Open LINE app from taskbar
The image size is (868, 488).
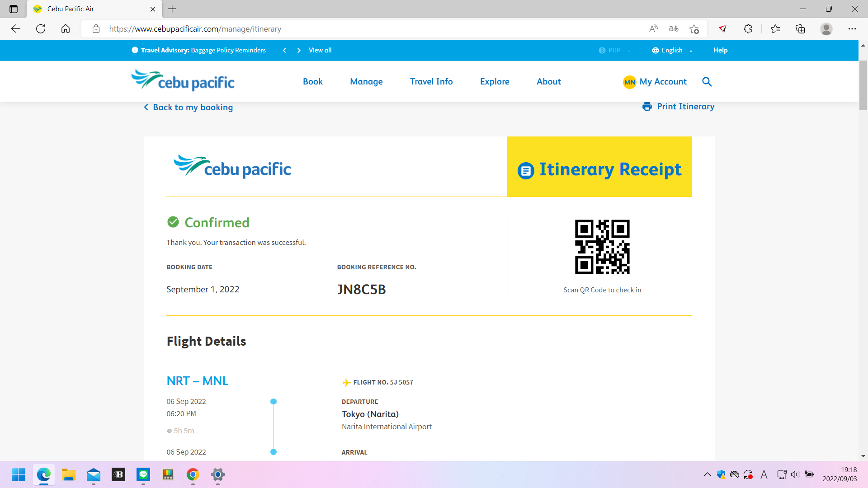[143, 474]
